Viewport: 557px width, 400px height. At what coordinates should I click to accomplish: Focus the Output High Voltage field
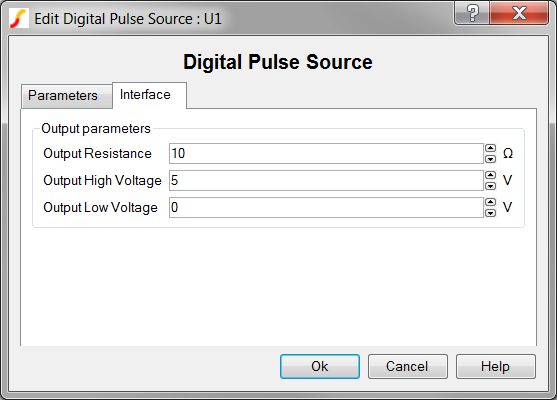pyautogui.click(x=326, y=180)
